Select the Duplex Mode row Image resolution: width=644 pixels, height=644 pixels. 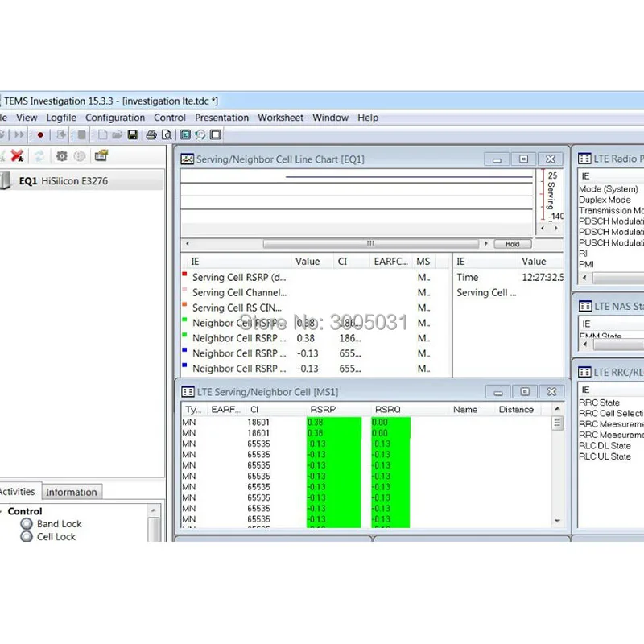(605, 200)
